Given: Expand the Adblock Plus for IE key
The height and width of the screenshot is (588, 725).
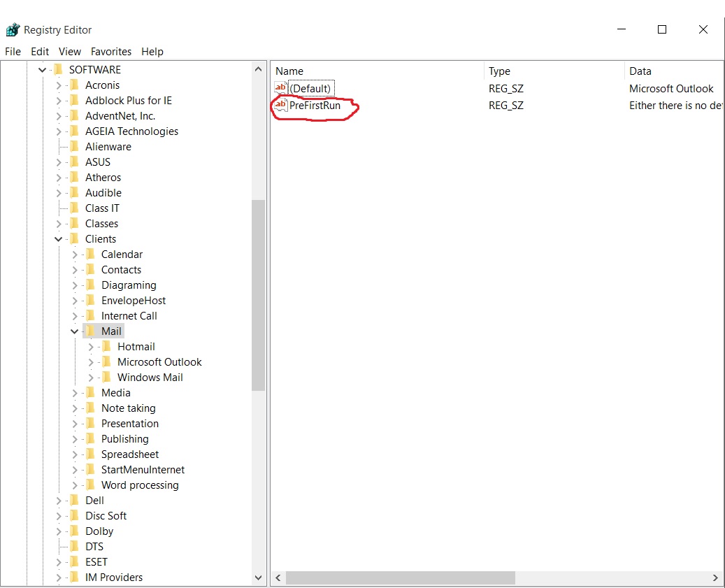Looking at the screenshot, I should [x=59, y=100].
